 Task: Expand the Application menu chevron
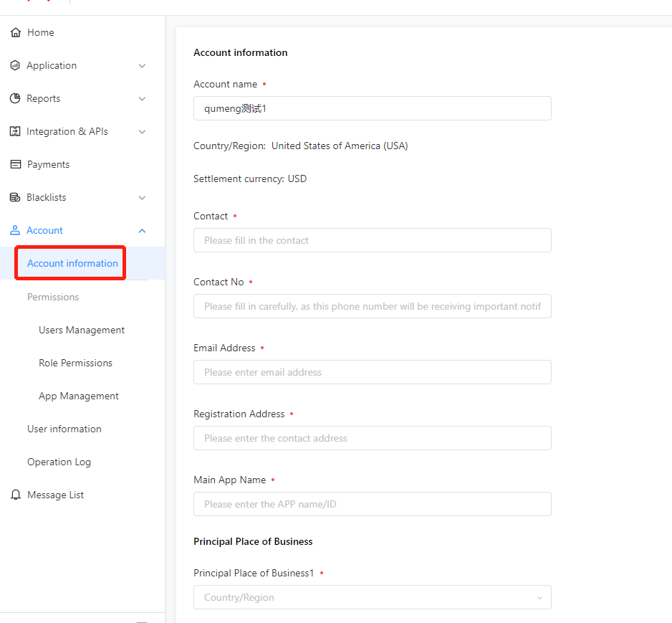[143, 66]
